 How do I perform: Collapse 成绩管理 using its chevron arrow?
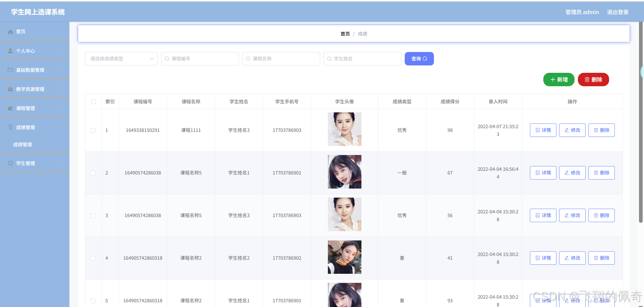(x=61, y=126)
